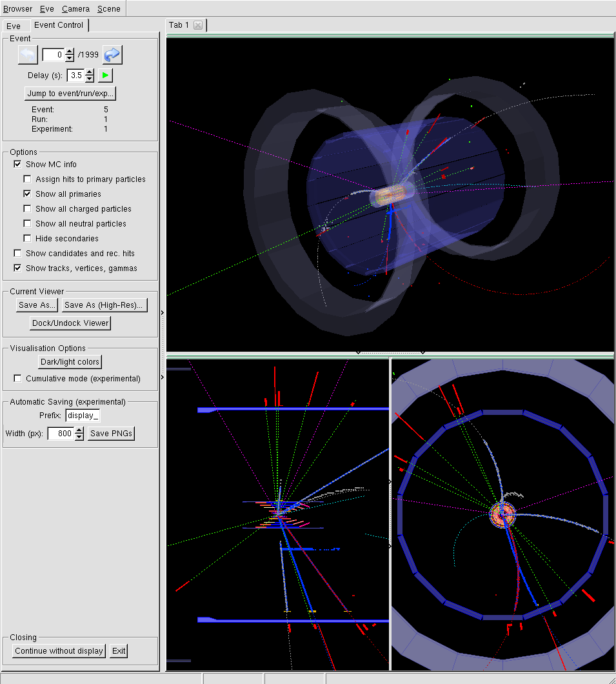Viewport: 616px width, 684px height.
Task: Enable Assign hits to primary particles
Action: 28,179
